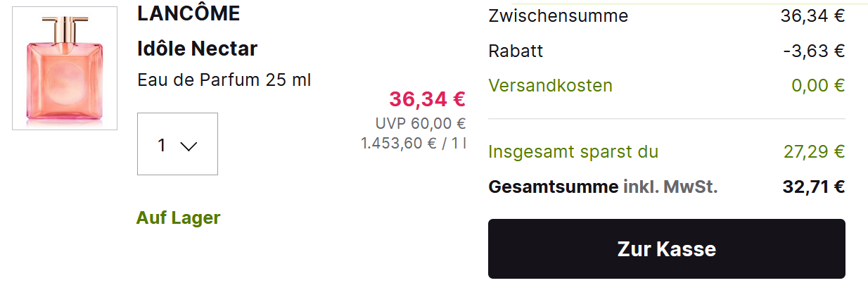
Task: Click the Lancôme perfume bottle thumbnail
Action: tap(65, 68)
